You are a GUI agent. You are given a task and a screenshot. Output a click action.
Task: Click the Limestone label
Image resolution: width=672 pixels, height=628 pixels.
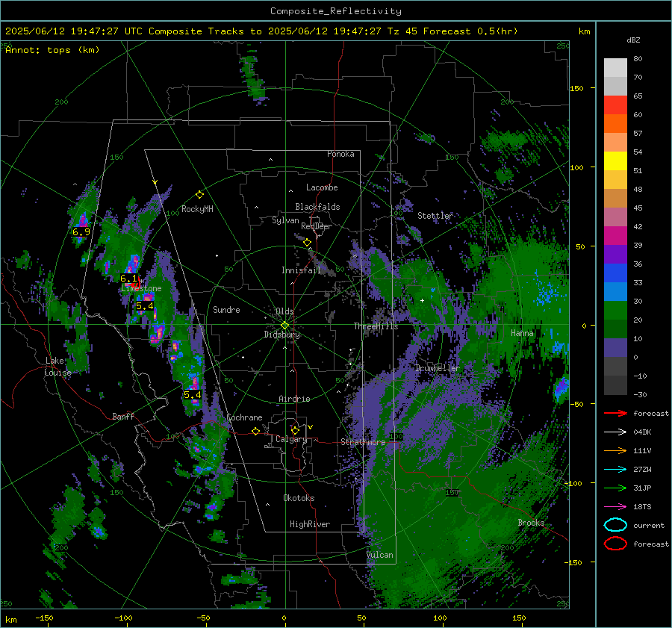tap(141, 288)
